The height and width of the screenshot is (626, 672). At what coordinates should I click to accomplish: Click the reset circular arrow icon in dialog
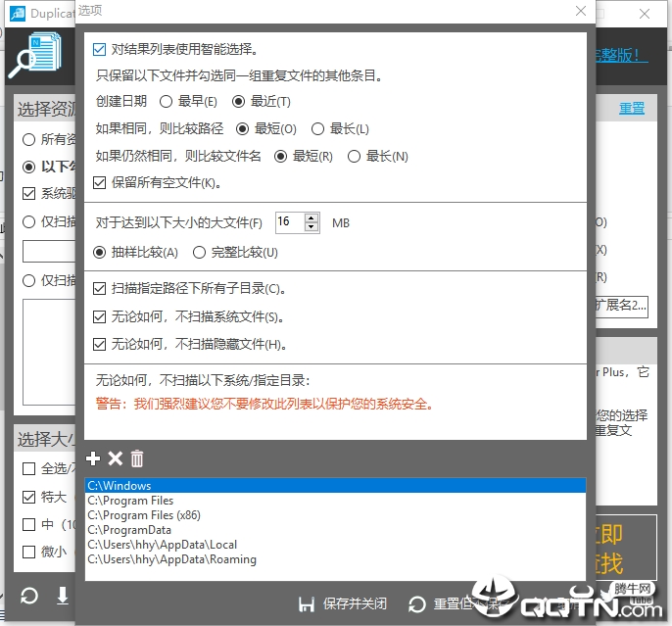[417, 603]
